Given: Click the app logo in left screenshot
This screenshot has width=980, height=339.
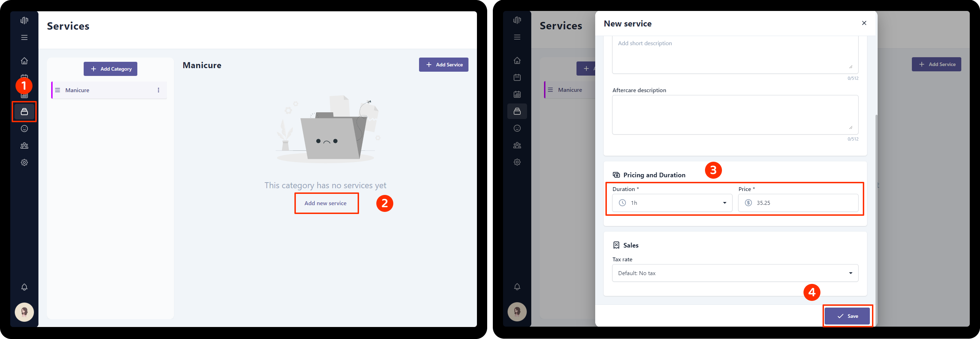Looking at the screenshot, I should click(x=24, y=20).
